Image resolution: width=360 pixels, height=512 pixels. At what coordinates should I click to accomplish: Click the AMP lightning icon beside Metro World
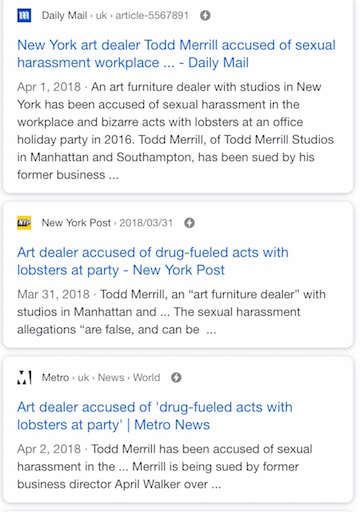point(176,377)
